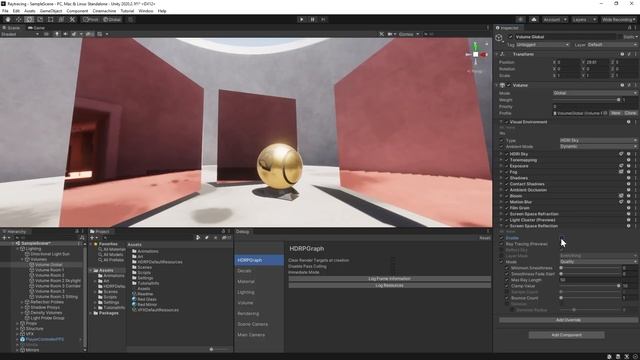Select the Transform tool in the toolbar
This screenshot has height=360, width=640.
tap(61, 19)
